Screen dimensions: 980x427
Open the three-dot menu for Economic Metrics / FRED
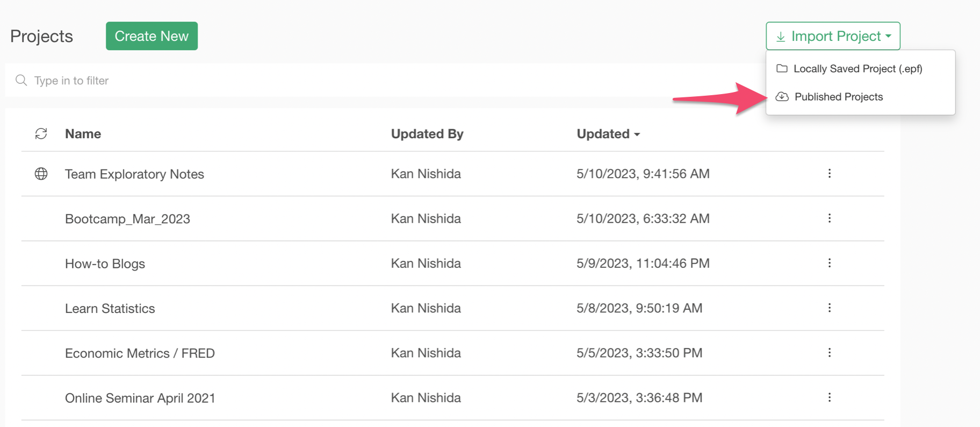[830, 353]
